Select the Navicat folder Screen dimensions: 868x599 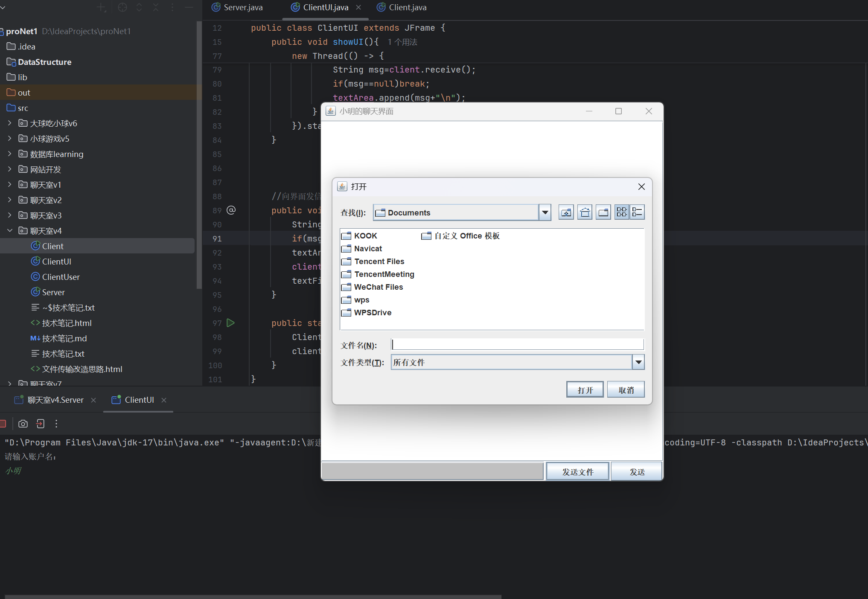click(x=362, y=249)
